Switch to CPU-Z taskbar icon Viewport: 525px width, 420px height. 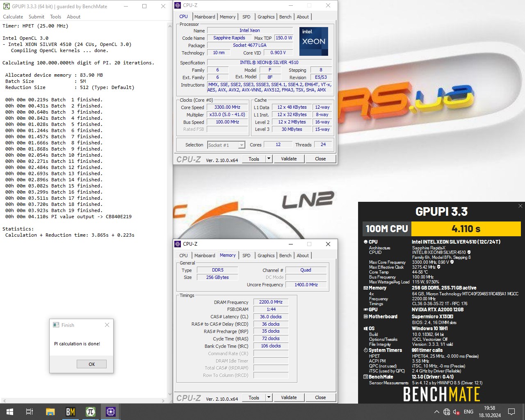tap(111, 412)
